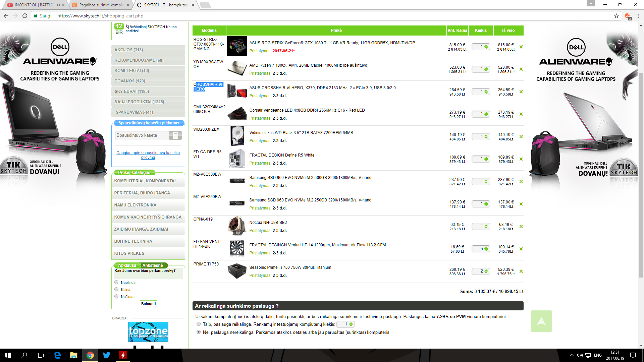644x362 pixels.
Task: Choose 'Ne, paslauga nereikalinga' assembly option
Action: [x=199, y=332]
